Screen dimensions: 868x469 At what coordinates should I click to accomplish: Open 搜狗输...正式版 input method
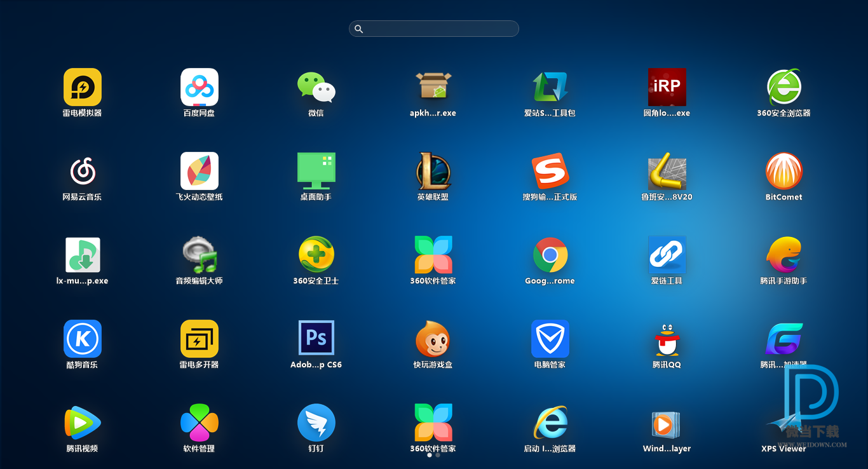pos(550,171)
